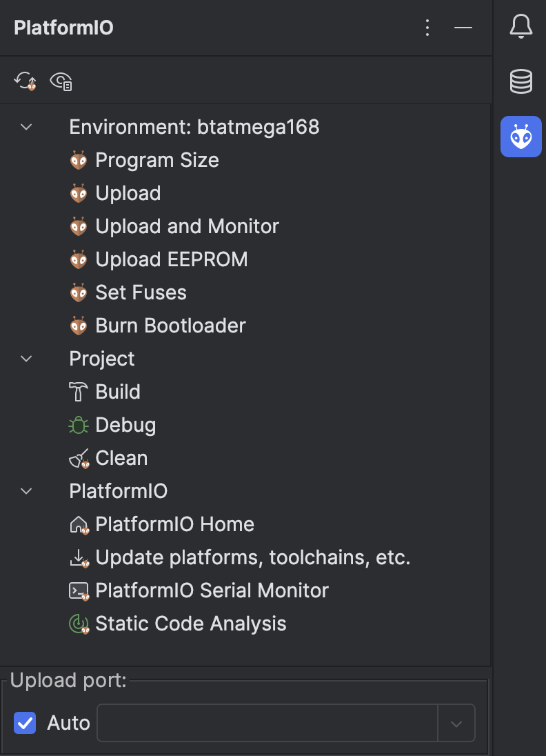546x756 pixels.
Task: Collapse the Project tree node
Action: point(26,359)
